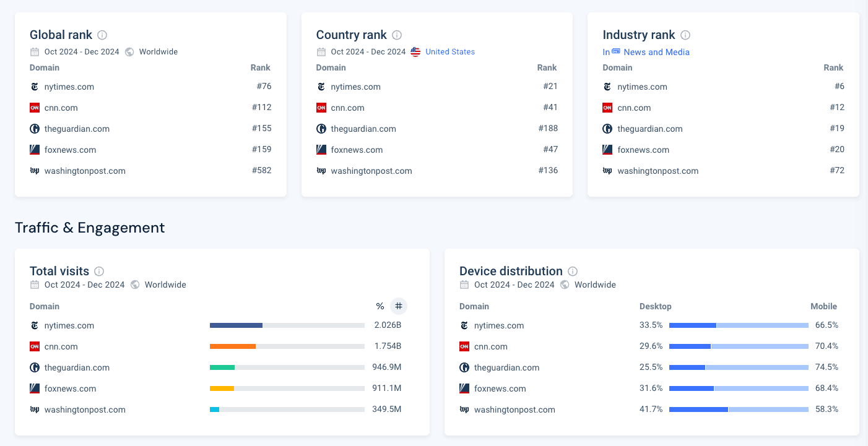Click Washington Post logo in Device distribution
The height and width of the screenshot is (446, 868).
point(464,410)
